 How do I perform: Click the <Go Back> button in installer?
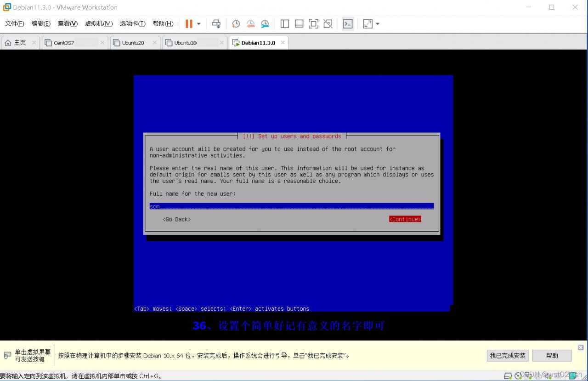[x=177, y=219]
